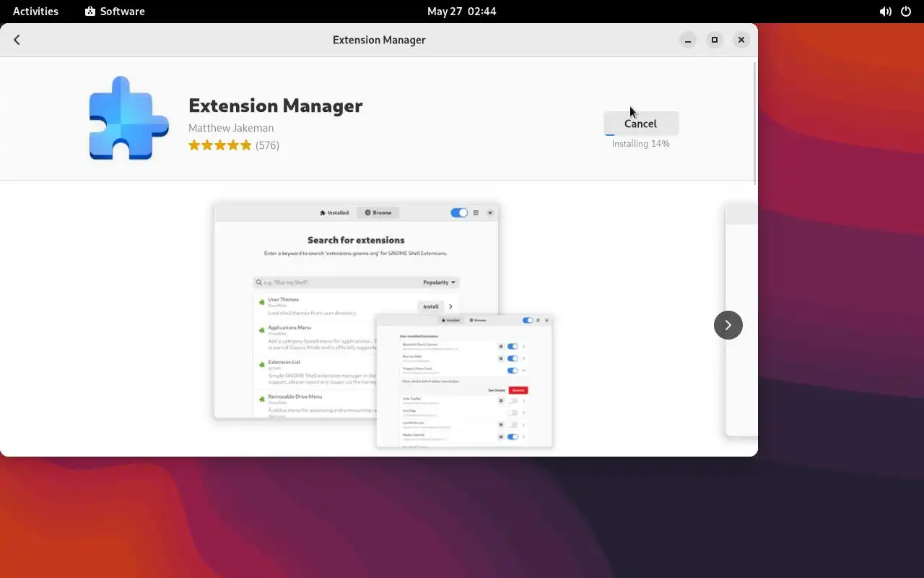Close the Software window
The height and width of the screenshot is (578, 924).
(x=741, y=40)
